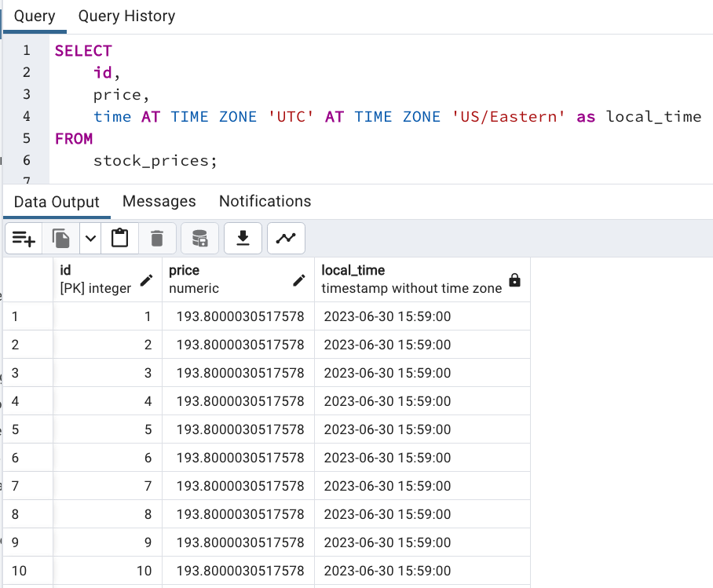Screen dimensions: 713x588
Task: Click line number 3 in editor gutter
Action: point(27,94)
